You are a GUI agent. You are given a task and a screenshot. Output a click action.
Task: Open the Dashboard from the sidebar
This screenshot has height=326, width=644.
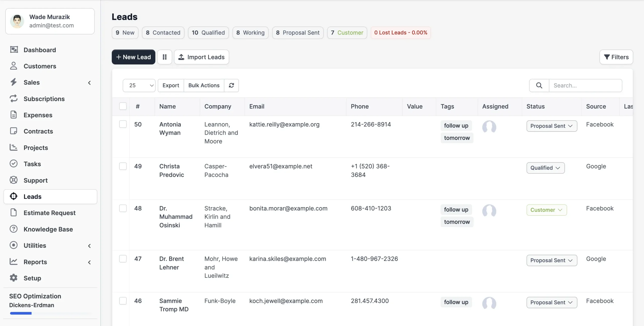[x=39, y=50]
